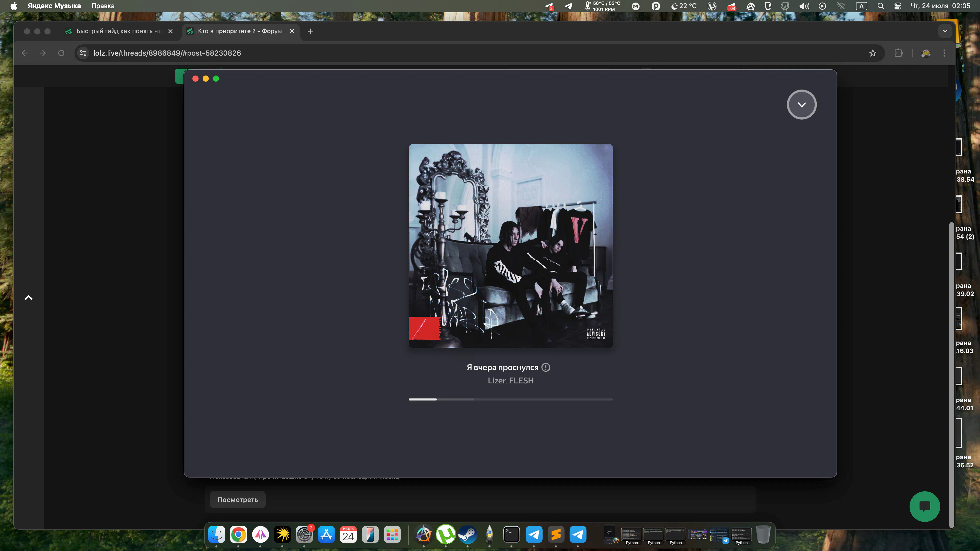Open the iPhone Mirroring app in the Dock
Viewport: 980px width, 551px height.
tap(370, 535)
